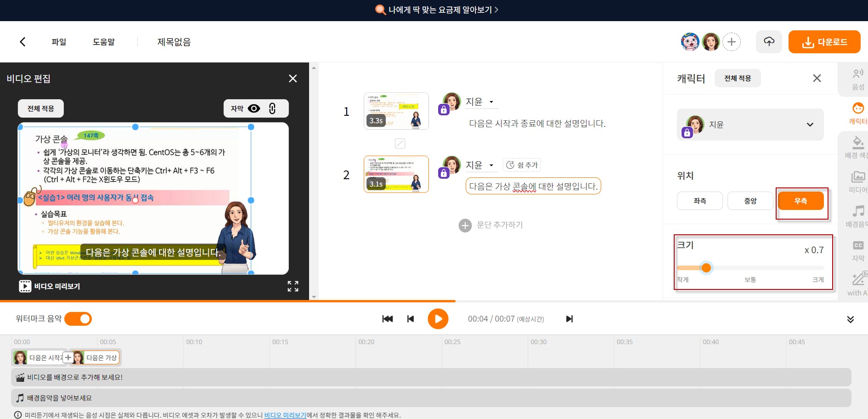
Task: Open the 파일 menu
Action: (59, 42)
